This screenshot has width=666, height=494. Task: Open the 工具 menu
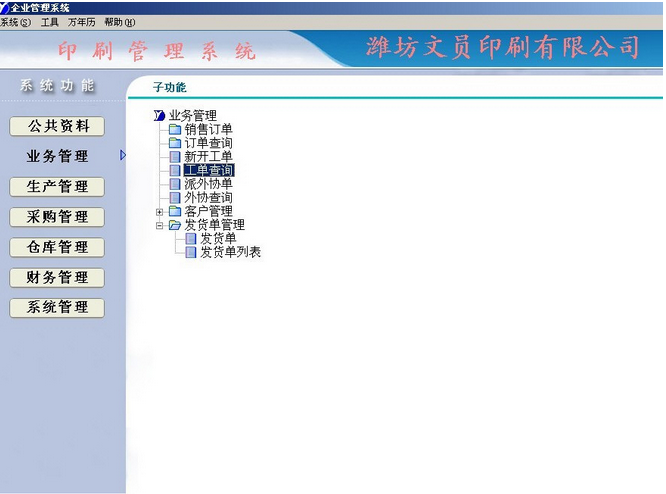pyautogui.click(x=50, y=22)
